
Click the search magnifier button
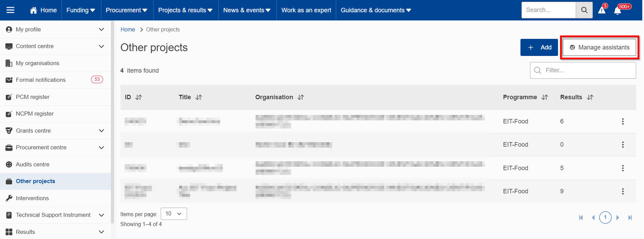584,10
